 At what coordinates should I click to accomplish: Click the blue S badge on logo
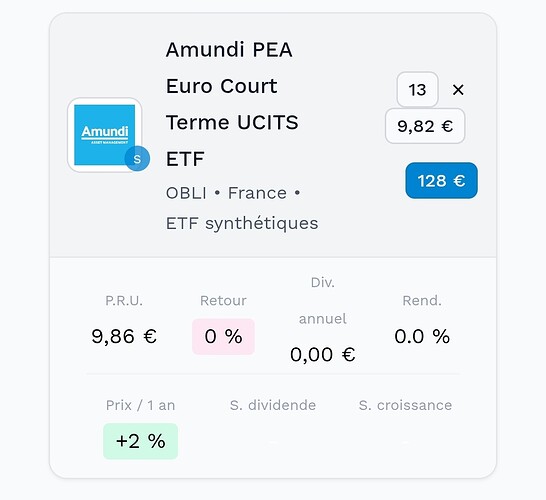pos(137,159)
